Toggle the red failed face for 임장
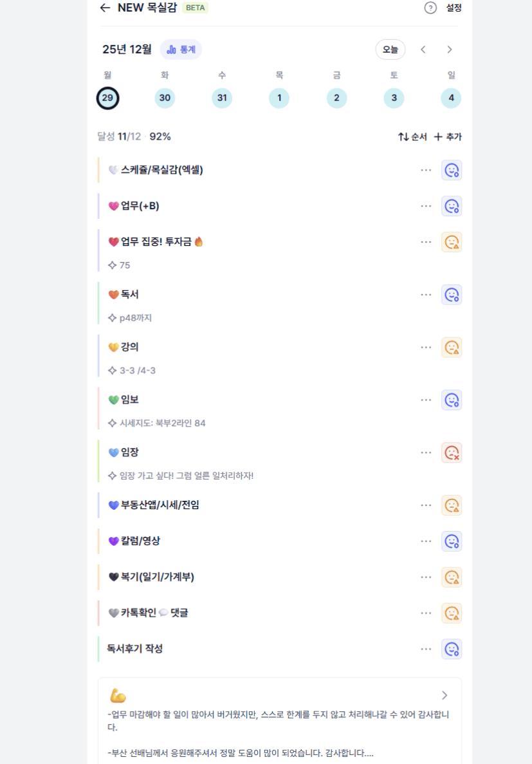This screenshot has height=764, width=532. pos(452,452)
